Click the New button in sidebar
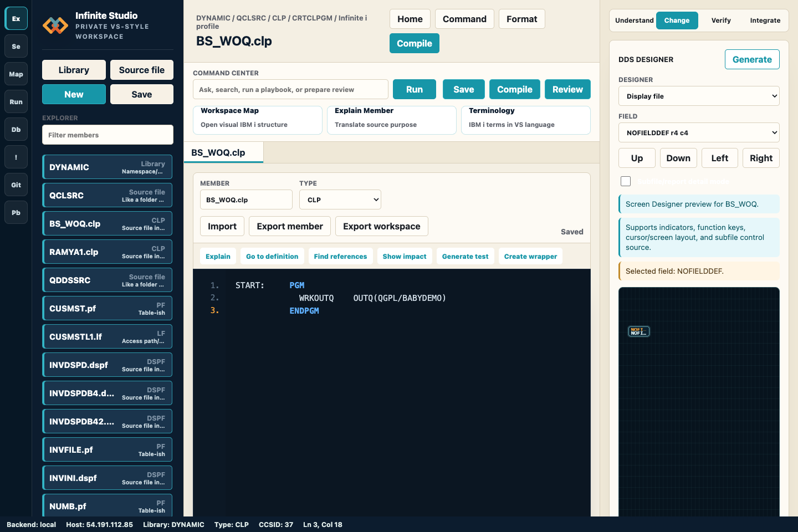798x532 pixels. click(74, 94)
